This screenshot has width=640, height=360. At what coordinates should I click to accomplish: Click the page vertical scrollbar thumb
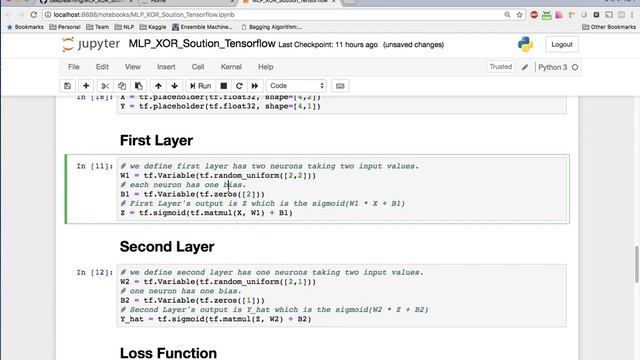click(637, 264)
